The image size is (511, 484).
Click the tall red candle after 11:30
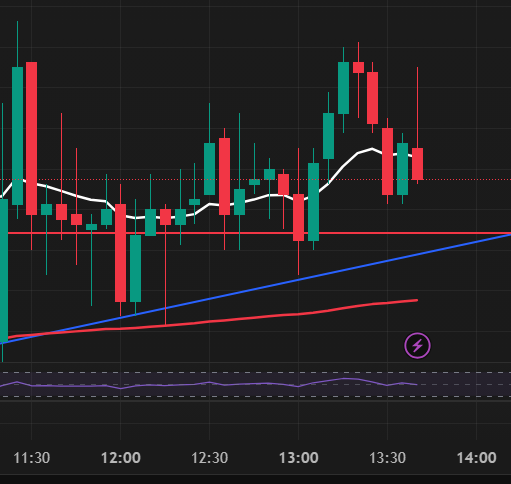tap(31, 138)
